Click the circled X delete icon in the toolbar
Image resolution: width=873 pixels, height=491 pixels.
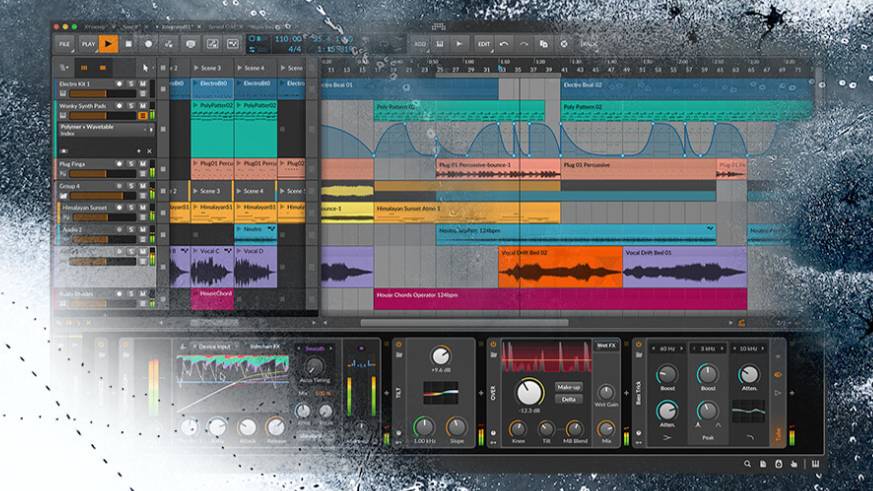[x=564, y=44]
